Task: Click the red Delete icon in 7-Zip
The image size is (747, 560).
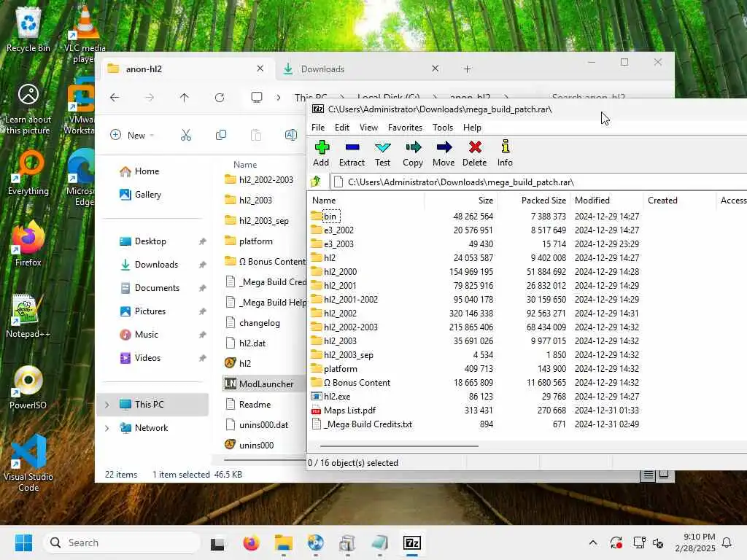Action: pyautogui.click(x=474, y=153)
